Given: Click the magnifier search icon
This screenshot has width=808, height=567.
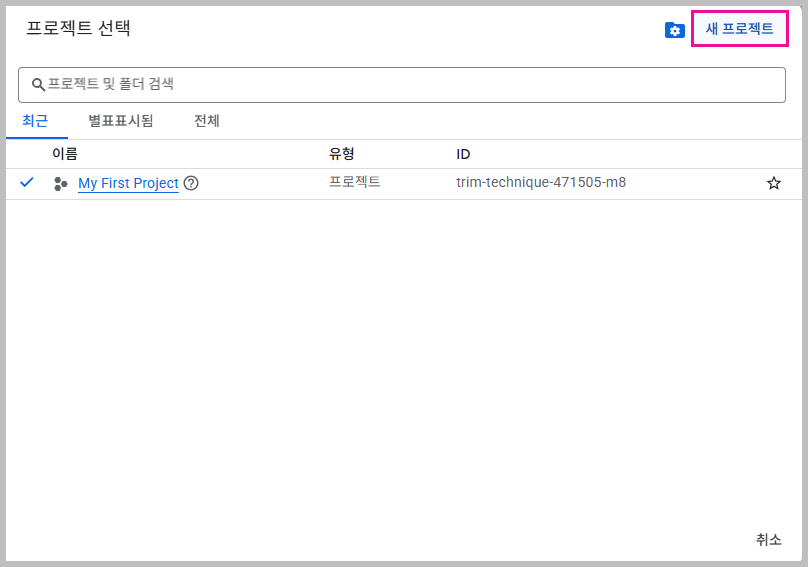Looking at the screenshot, I should [38, 85].
